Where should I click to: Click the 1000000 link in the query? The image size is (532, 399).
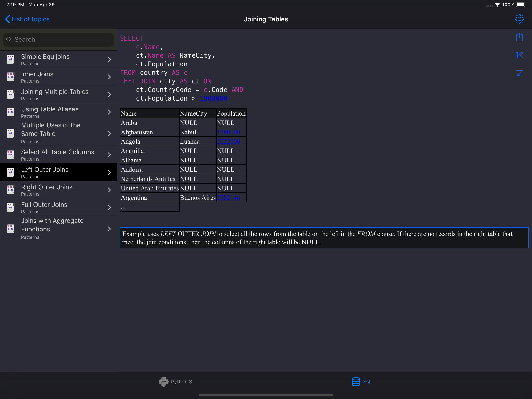[213, 98]
